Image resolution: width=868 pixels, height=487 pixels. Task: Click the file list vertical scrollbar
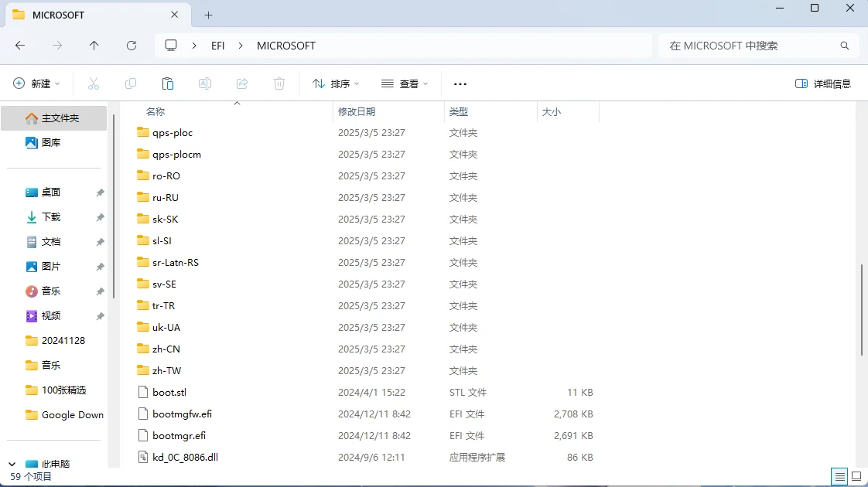click(861, 310)
